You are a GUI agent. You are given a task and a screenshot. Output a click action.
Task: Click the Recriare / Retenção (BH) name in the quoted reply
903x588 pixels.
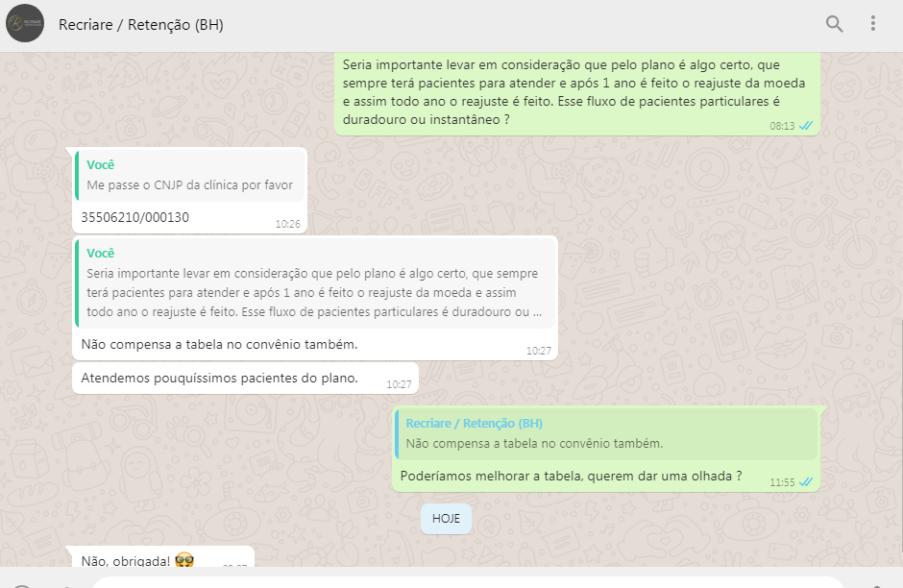(474, 424)
